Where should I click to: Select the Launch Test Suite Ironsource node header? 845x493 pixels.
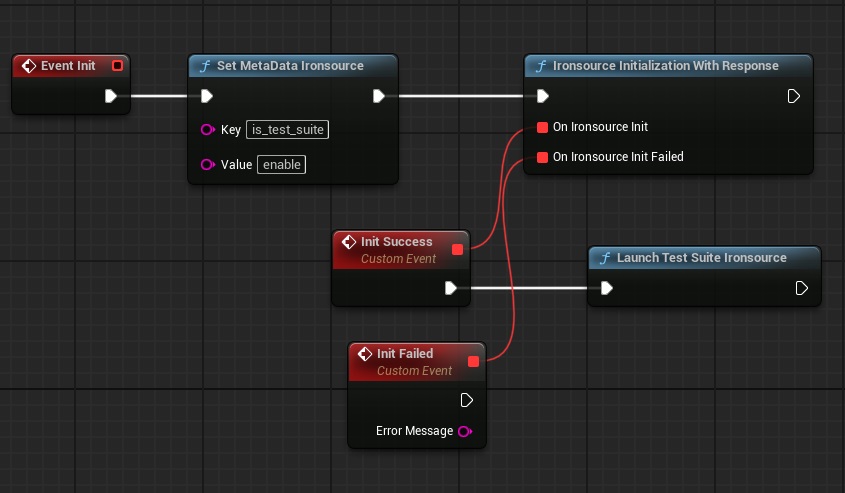click(x=704, y=258)
